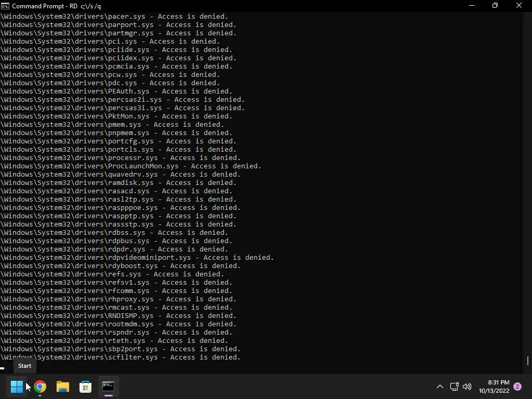Viewport: 532px width, 399px height.
Task: Click the vertical scrollbar thumb
Action: (x=528, y=361)
